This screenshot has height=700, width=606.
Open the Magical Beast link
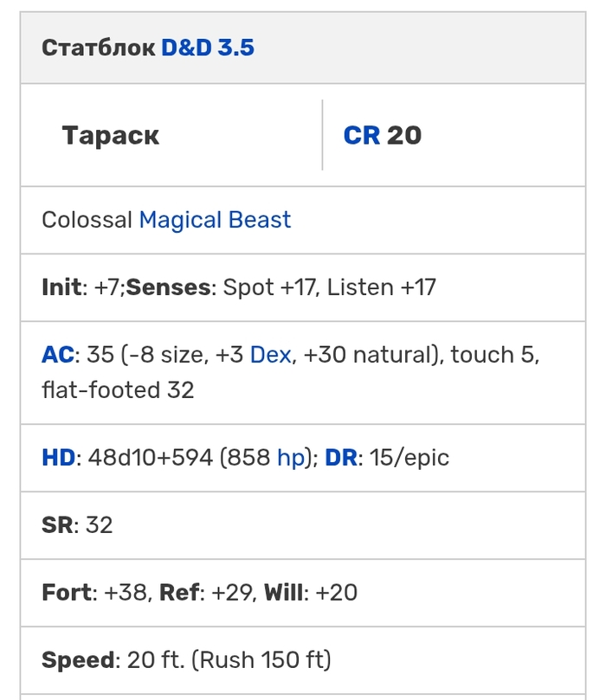[215, 220]
